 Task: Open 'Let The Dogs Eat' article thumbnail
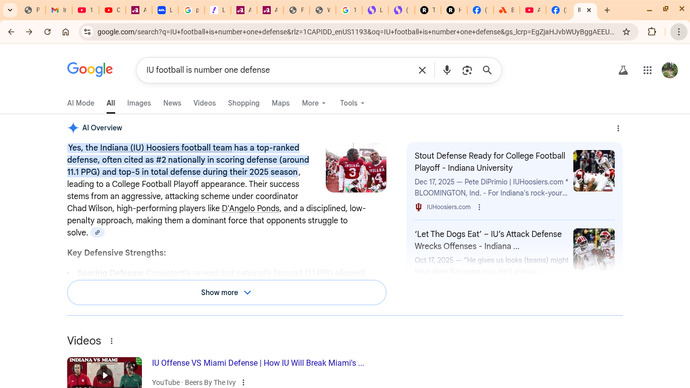coord(594,249)
